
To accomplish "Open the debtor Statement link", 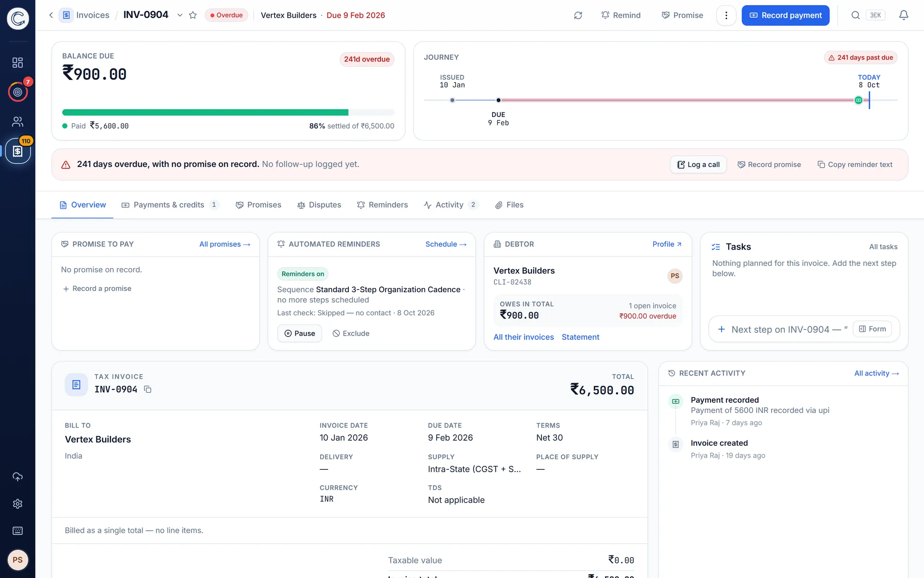I will tap(580, 337).
